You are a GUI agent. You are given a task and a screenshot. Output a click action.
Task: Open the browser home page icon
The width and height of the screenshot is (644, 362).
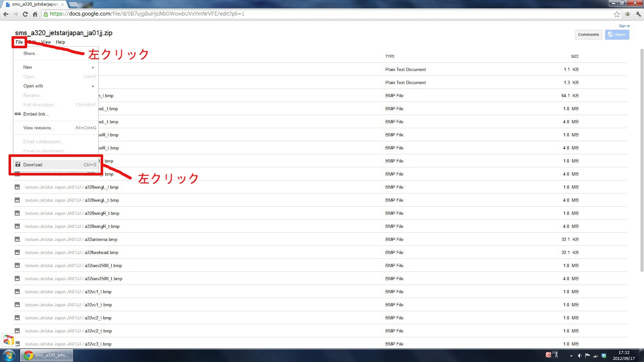point(35,14)
